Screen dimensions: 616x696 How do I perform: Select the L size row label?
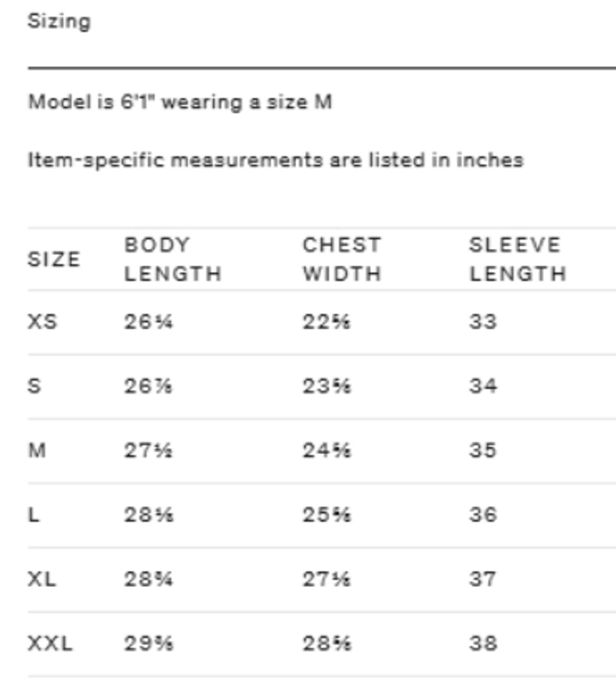(x=33, y=515)
